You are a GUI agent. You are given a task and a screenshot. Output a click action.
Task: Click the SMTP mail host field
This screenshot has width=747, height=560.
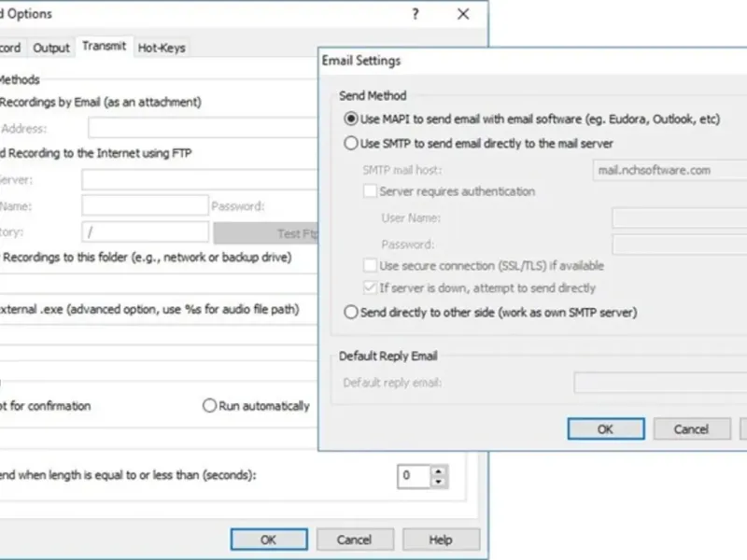pos(669,170)
